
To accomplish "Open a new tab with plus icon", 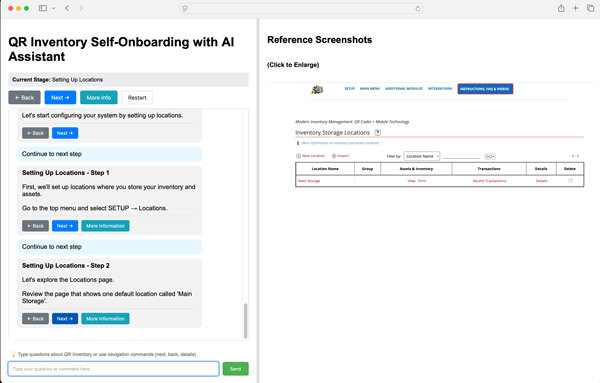I will (x=576, y=8).
